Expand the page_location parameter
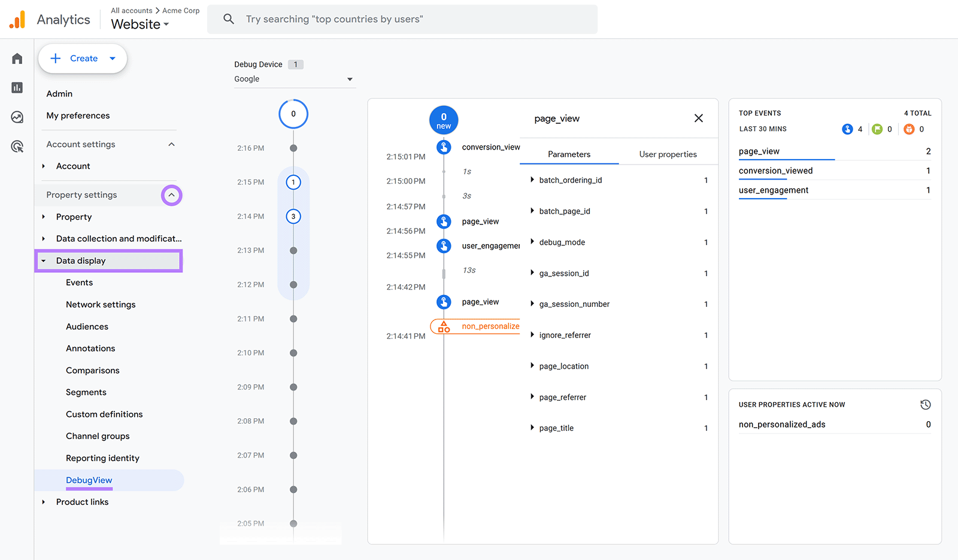 532,366
